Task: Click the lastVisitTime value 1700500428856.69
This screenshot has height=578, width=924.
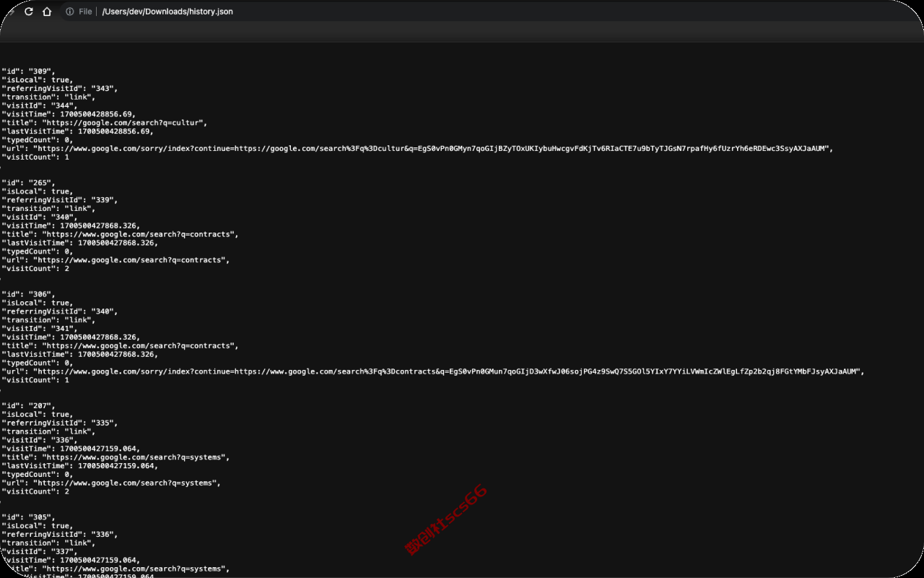Action: tap(115, 131)
